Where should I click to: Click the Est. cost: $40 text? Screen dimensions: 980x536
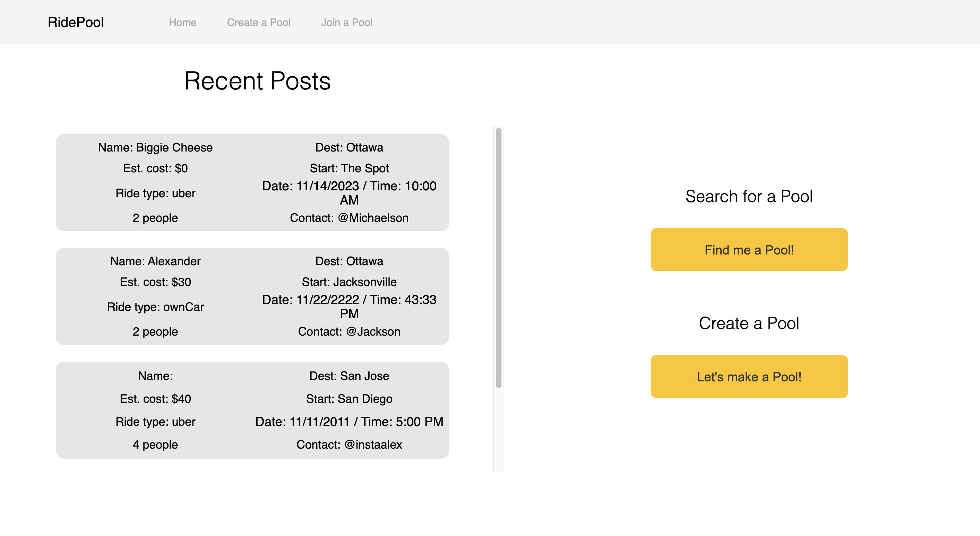[x=155, y=399]
